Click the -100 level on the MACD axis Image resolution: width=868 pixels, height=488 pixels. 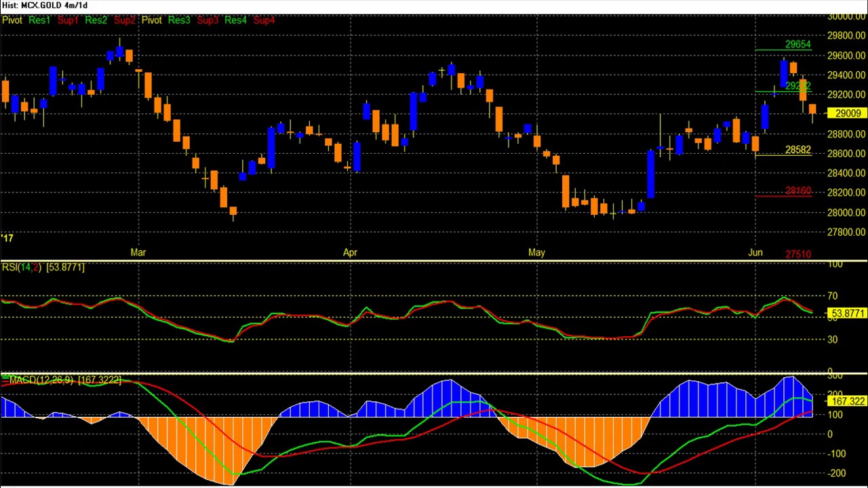tap(835, 454)
